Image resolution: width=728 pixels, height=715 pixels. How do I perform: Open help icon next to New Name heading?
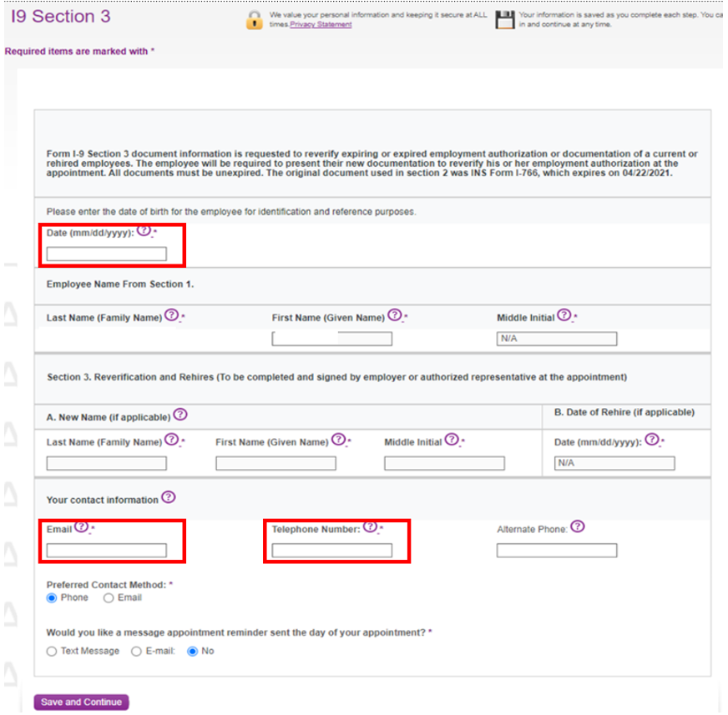[x=180, y=415]
